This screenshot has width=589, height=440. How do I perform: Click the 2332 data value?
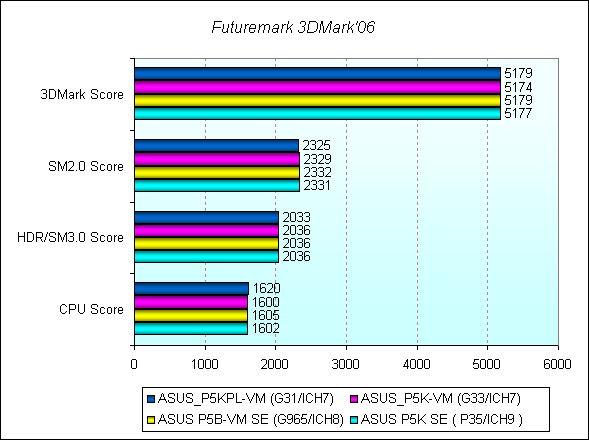(317, 172)
